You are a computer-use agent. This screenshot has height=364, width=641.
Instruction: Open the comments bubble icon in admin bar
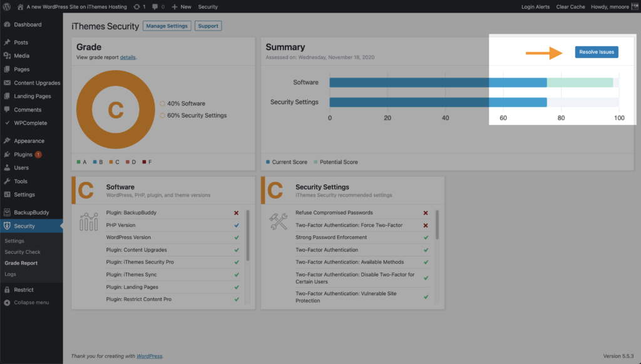point(155,7)
